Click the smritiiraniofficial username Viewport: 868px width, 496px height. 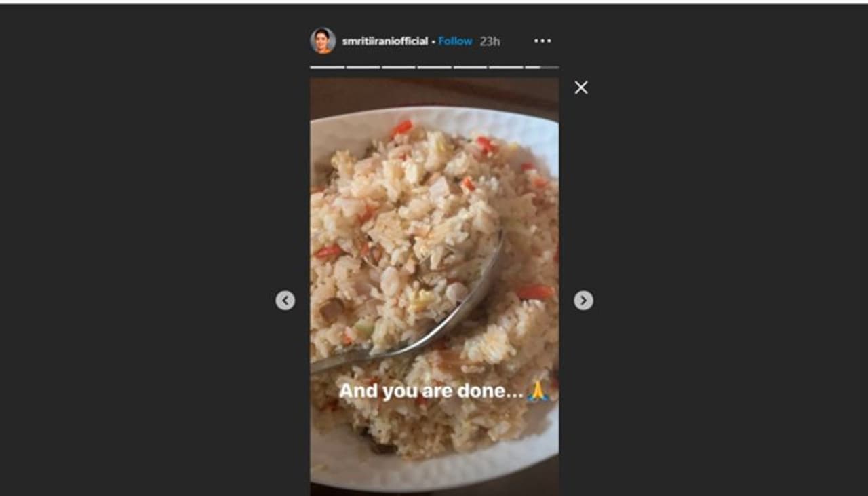384,41
